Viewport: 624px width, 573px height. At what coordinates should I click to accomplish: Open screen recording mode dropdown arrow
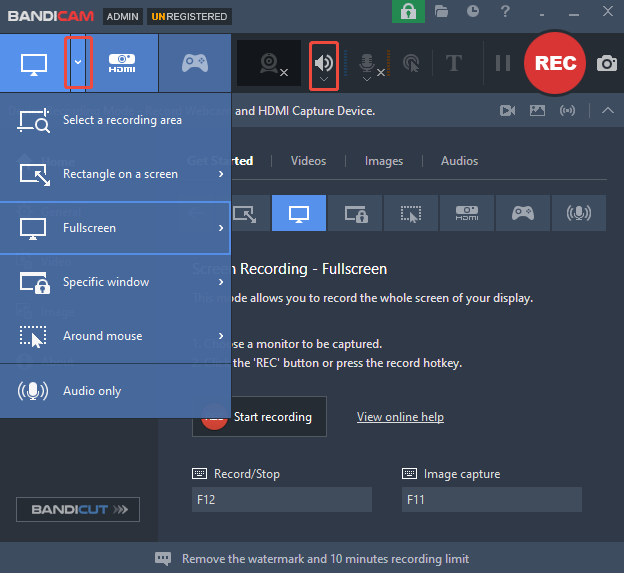(78, 62)
